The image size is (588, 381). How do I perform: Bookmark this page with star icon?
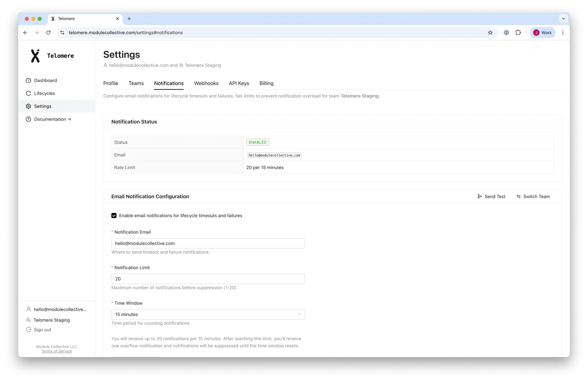coord(490,33)
